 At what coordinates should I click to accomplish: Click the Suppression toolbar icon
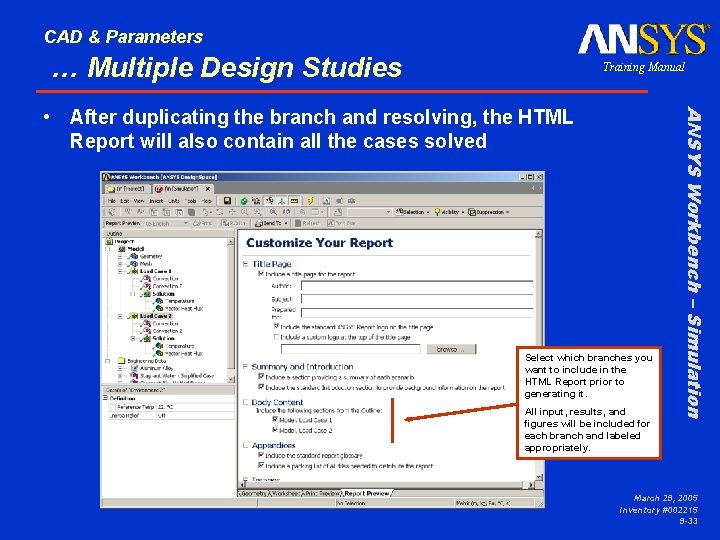[x=472, y=212]
